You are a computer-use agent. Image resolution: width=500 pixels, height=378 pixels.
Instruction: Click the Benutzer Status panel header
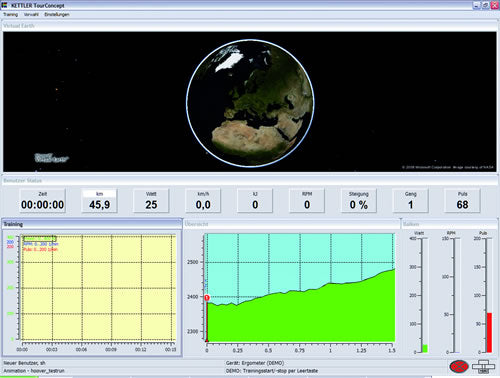click(x=250, y=180)
